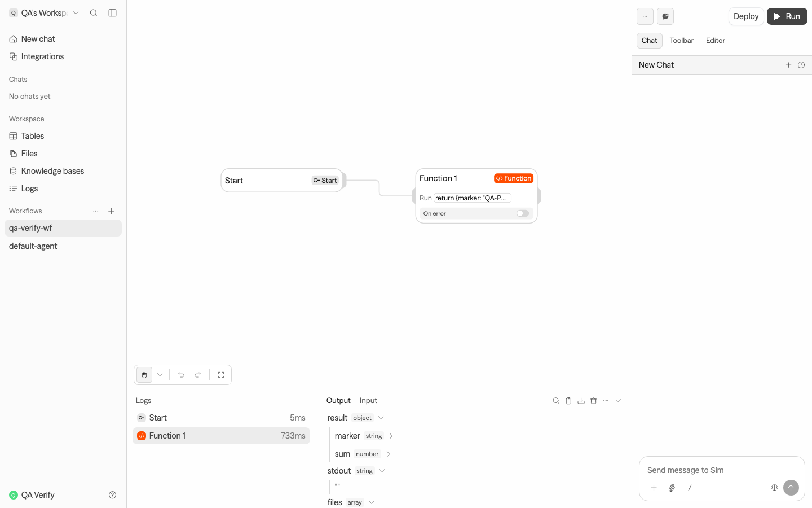
Task: Open help question mark icon
Action: tap(112, 495)
